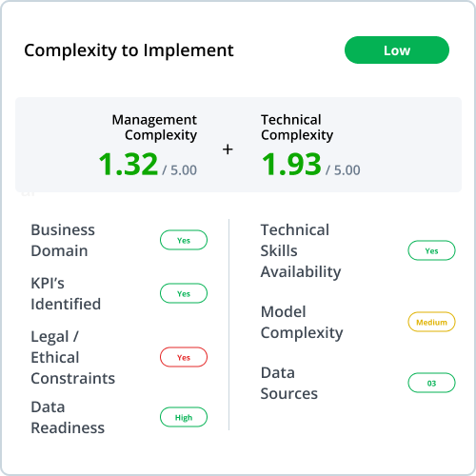This screenshot has width=476, height=476.
Task: Click the Data Sources label
Action: point(289,383)
